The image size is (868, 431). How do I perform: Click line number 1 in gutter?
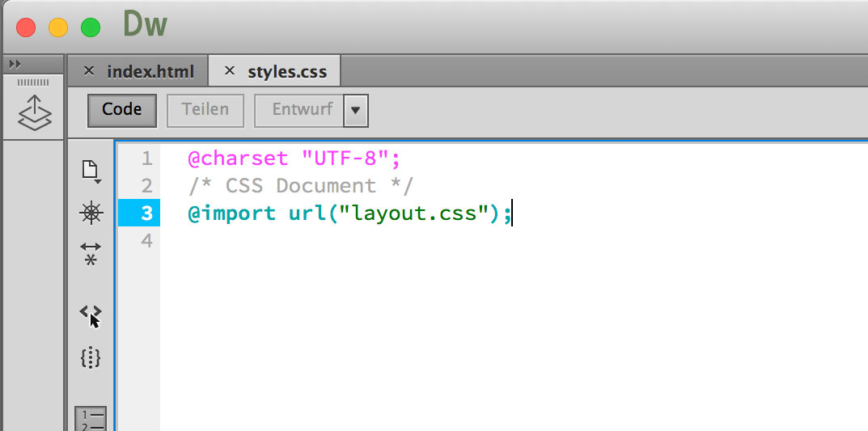click(x=146, y=158)
